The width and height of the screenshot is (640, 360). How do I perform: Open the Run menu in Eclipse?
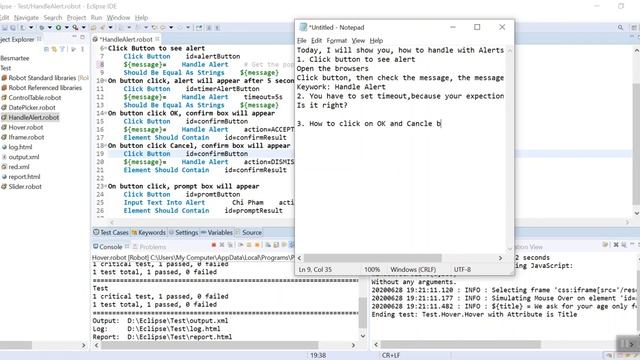tap(96, 18)
